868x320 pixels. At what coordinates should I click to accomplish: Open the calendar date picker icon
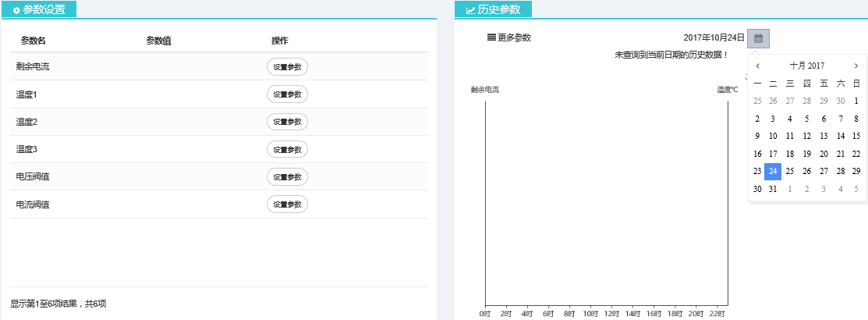pos(758,38)
